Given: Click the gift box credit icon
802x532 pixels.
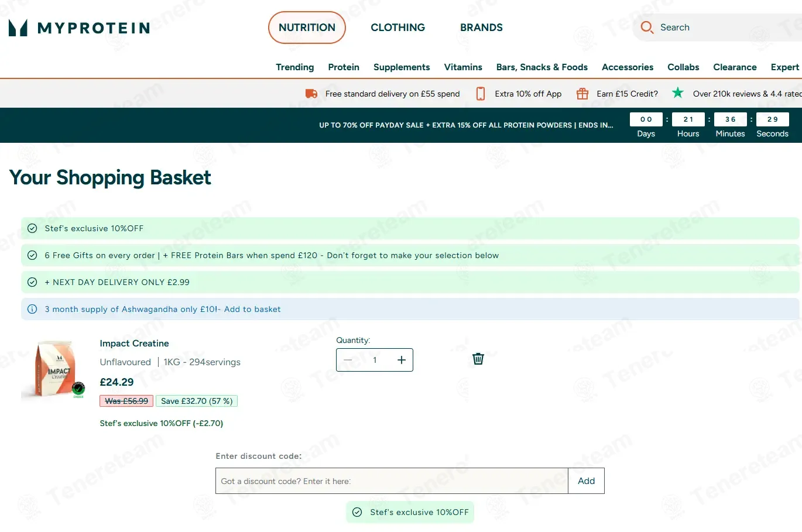Looking at the screenshot, I should pyautogui.click(x=582, y=94).
